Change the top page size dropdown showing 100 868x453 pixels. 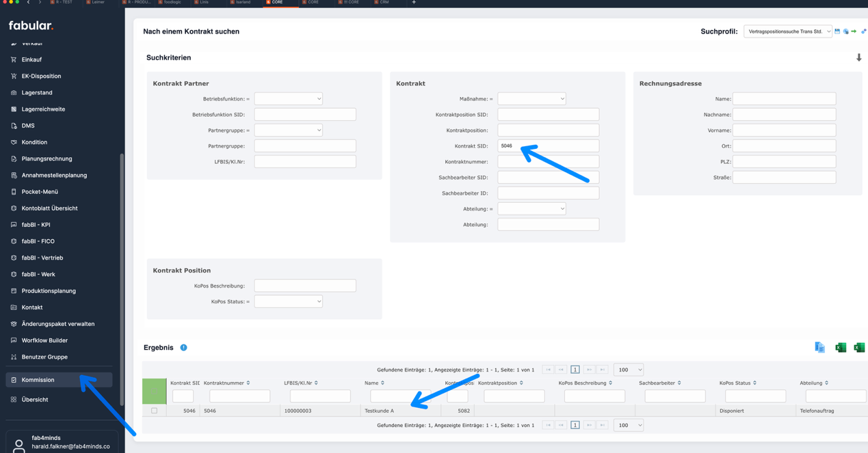[x=628, y=370]
